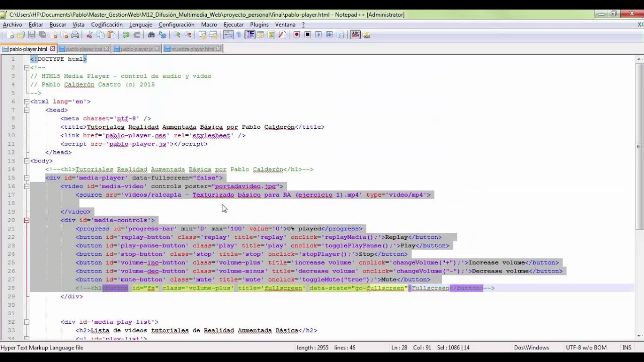
Task: Start macro recording with red circle icon
Action: [297, 35]
